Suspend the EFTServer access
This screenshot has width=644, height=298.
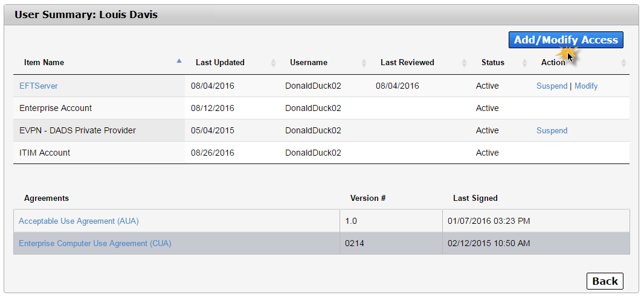(x=552, y=86)
